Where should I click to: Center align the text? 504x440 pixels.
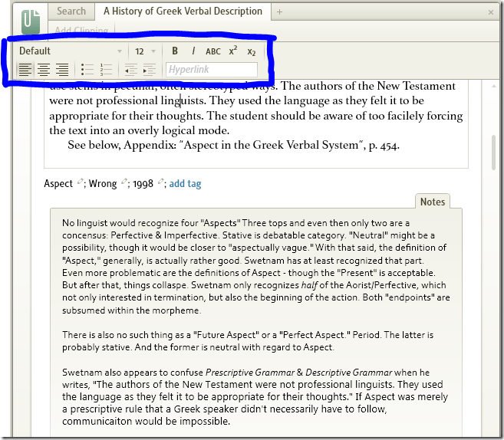point(44,70)
